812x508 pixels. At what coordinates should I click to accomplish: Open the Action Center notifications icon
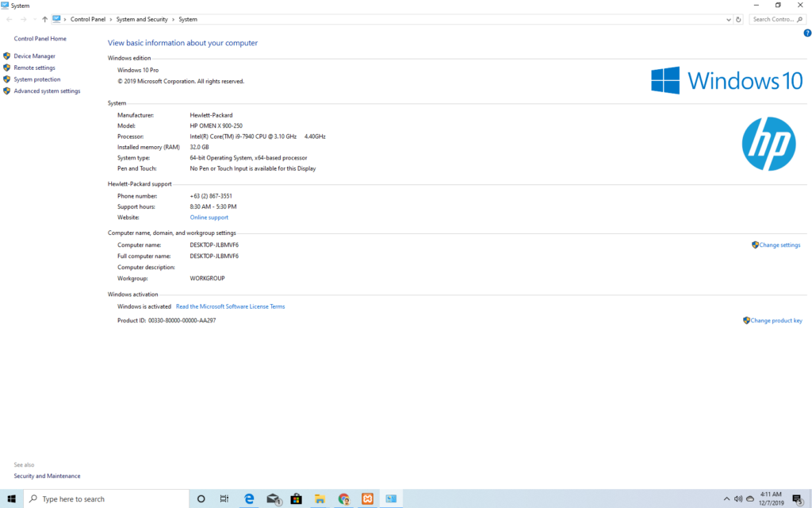797,499
